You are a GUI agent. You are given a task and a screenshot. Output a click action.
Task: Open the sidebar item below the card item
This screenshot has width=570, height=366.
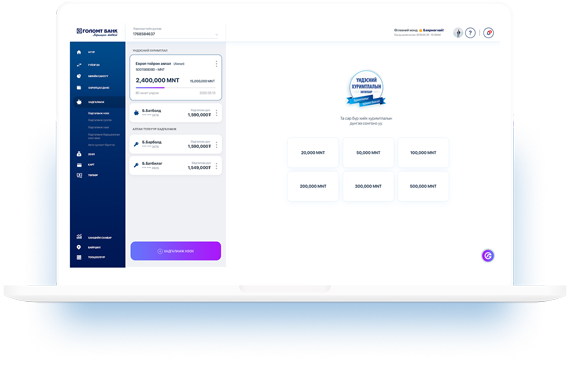(x=87, y=175)
